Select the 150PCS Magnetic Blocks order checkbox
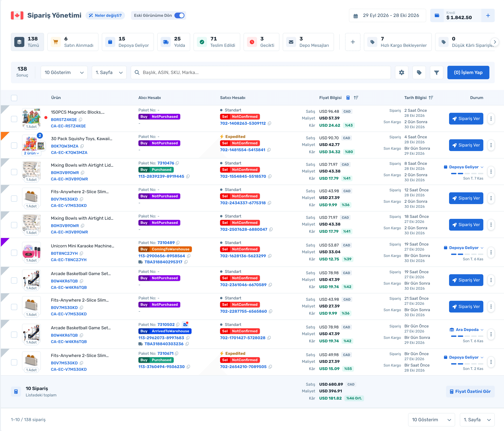The height and width of the screenshot is (431, 504). click(14, 119)
